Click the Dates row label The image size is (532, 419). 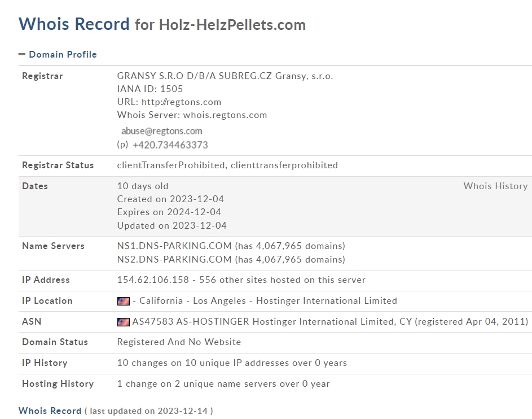35,186
